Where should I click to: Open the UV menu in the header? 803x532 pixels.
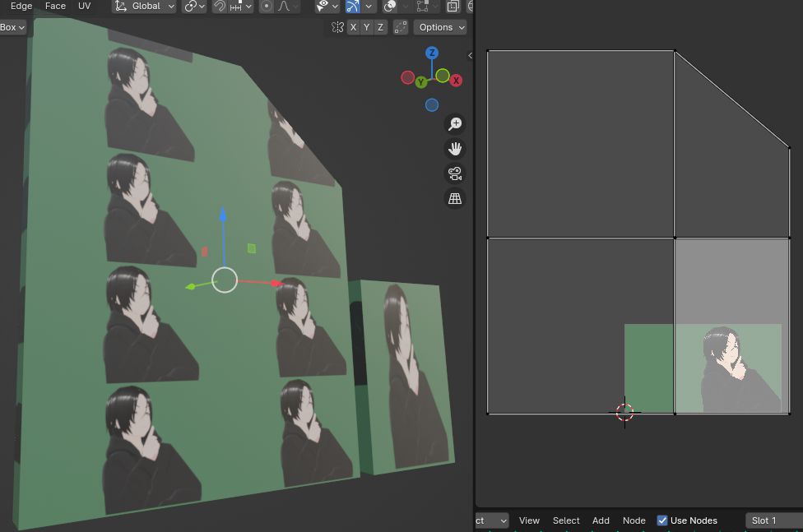84,6
